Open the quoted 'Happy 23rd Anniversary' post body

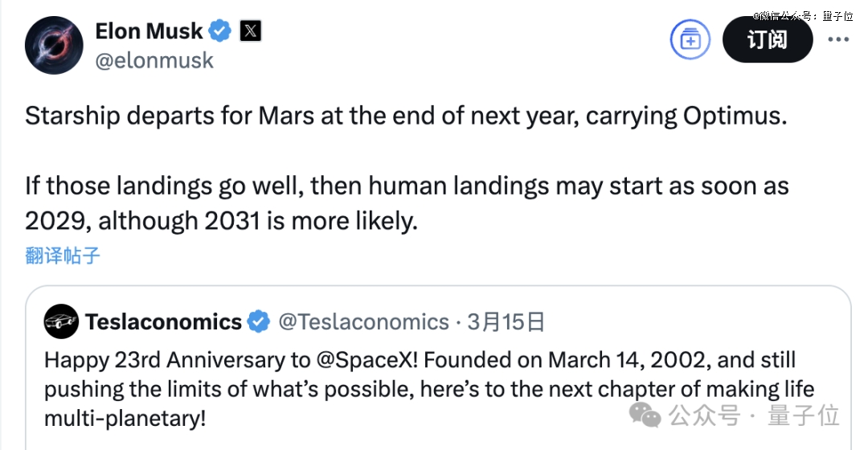[x=429, y=389]
